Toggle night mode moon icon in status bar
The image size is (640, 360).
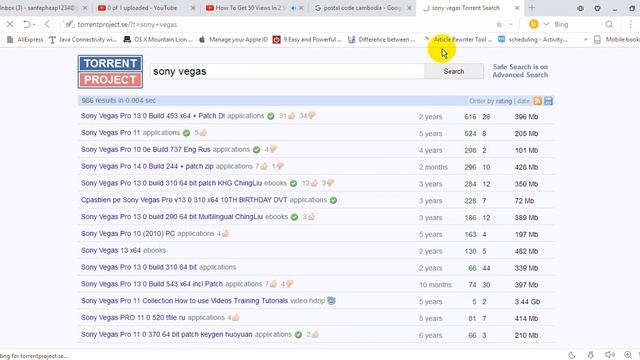(x=572, y=355)
